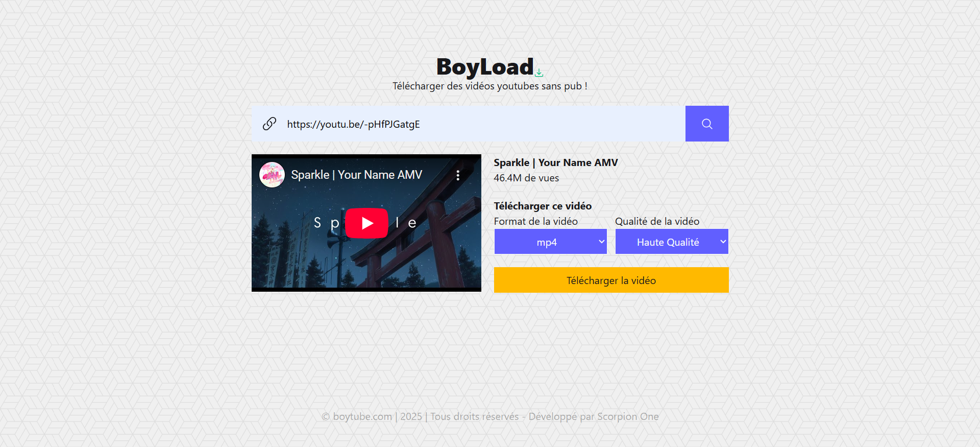Open the mp4 video format dropdown

(550, 242)
